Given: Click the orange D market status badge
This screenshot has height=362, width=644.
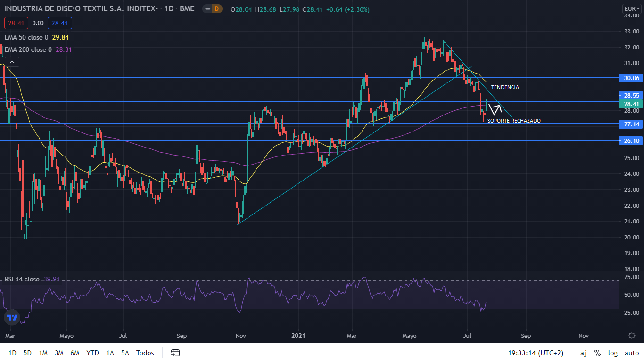Looking at the screenshot, I should point(216,9).
